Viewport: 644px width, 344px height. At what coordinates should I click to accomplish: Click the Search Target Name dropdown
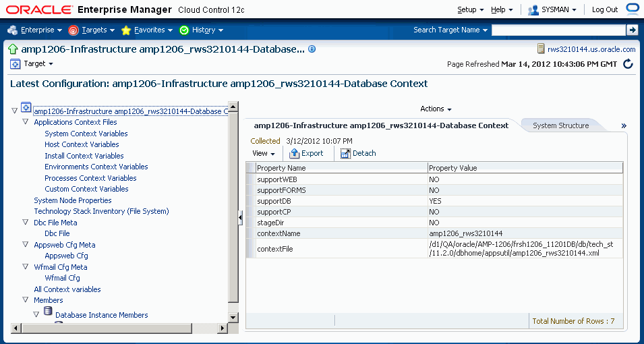[450, 30]
